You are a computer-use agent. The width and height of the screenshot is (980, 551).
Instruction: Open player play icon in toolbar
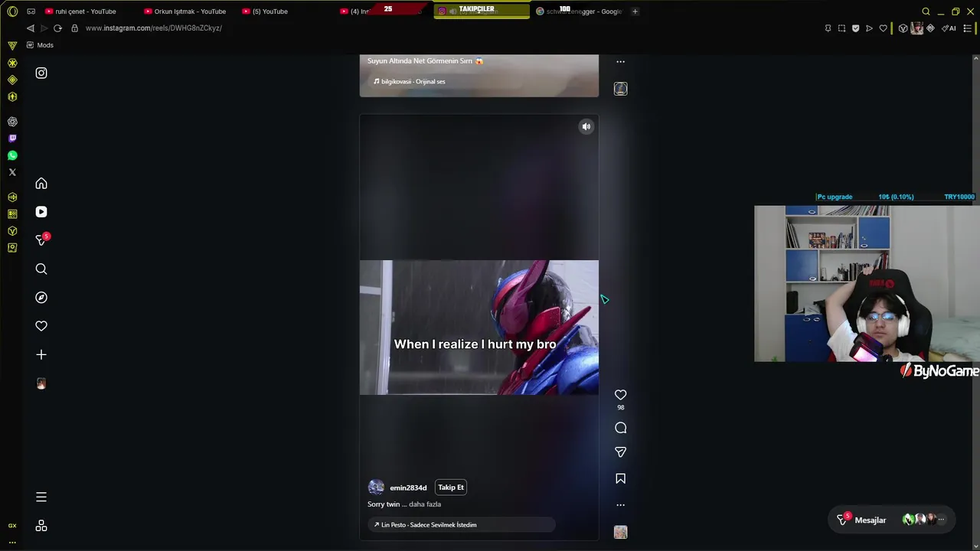[x=869, y=28]
